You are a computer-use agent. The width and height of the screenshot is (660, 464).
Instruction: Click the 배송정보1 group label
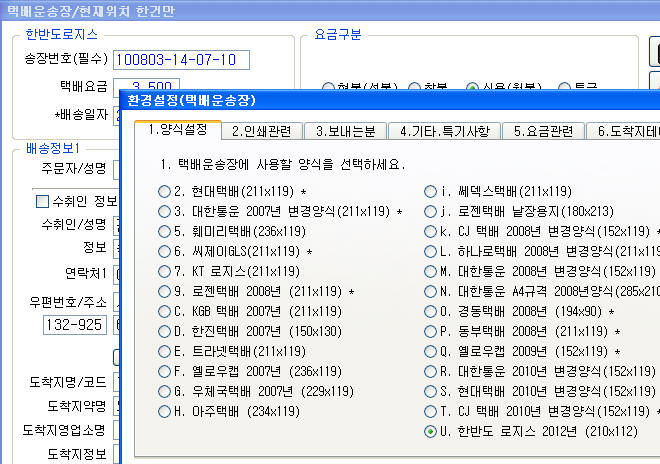click(53, 148)
